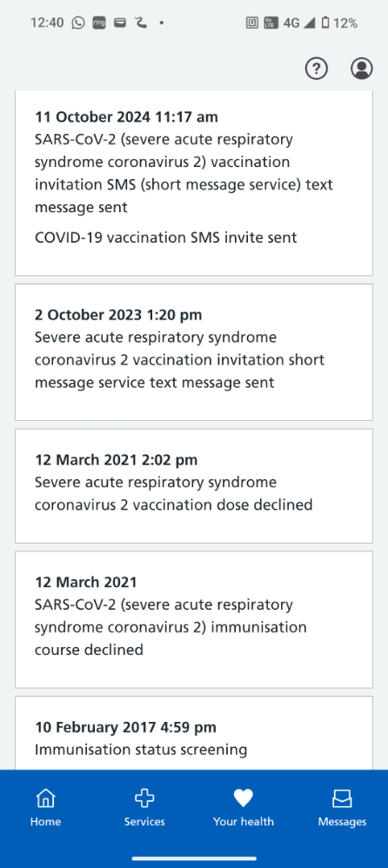The image size is (388, 868).
Task: Tap the Messages envelope icon
Action: pyautogui.click(x=342, y=798)
